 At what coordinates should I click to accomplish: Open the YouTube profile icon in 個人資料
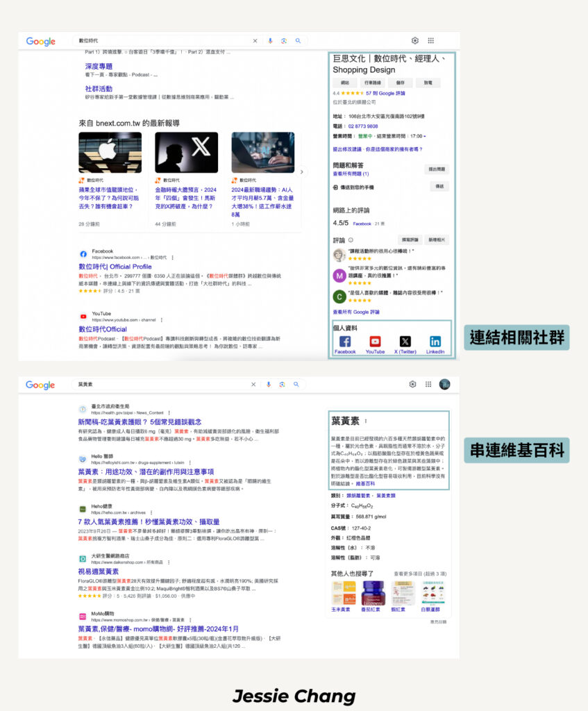pos(375,342)
